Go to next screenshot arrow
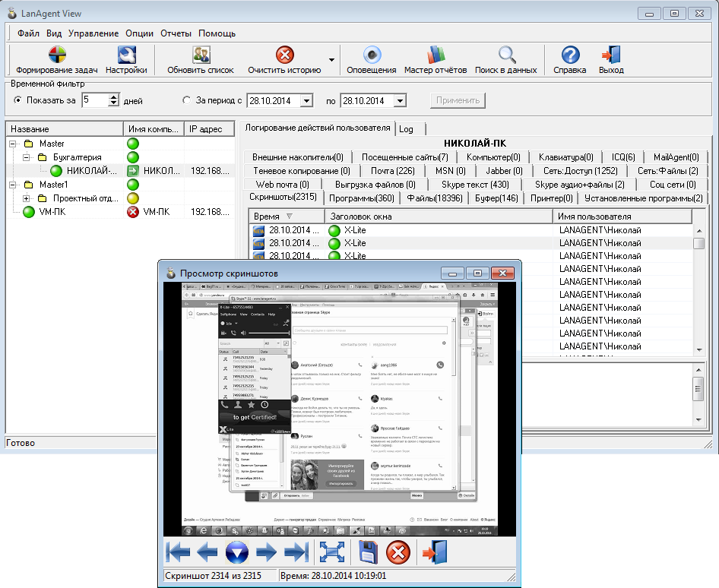Image resolution: width=719 pixels, height=588 pixels. 266,552
